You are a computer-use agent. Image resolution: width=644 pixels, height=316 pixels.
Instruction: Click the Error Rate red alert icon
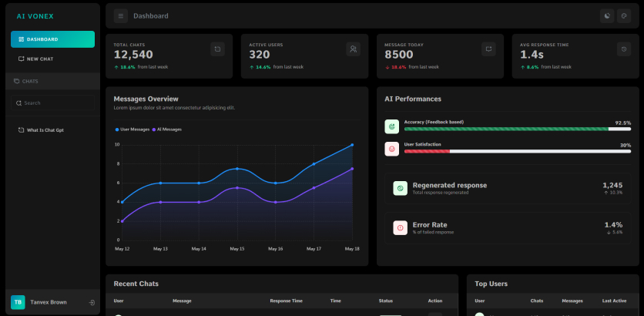400,227
